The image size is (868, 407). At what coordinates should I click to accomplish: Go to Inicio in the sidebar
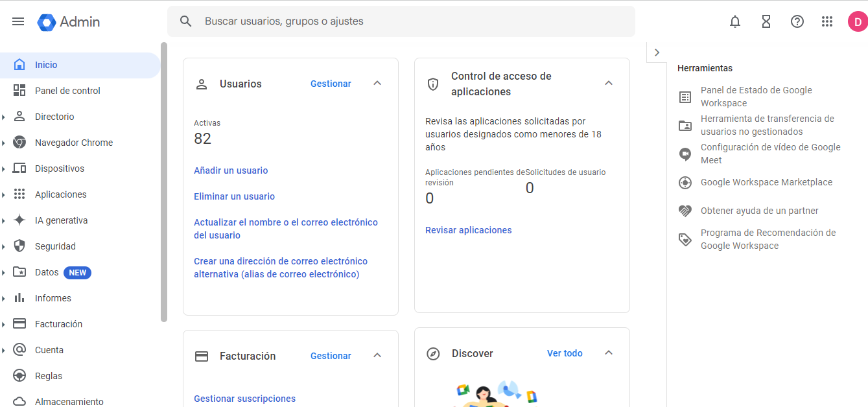tap(80, 65)
